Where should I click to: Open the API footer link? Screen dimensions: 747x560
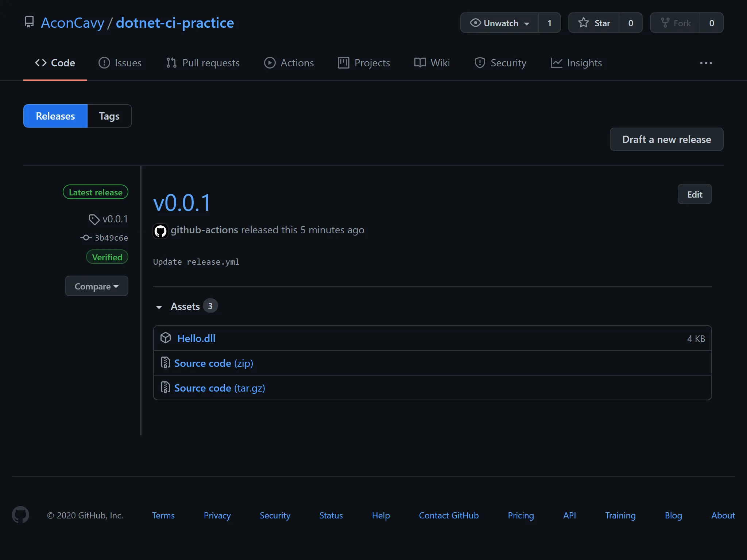tap(569, 515)
